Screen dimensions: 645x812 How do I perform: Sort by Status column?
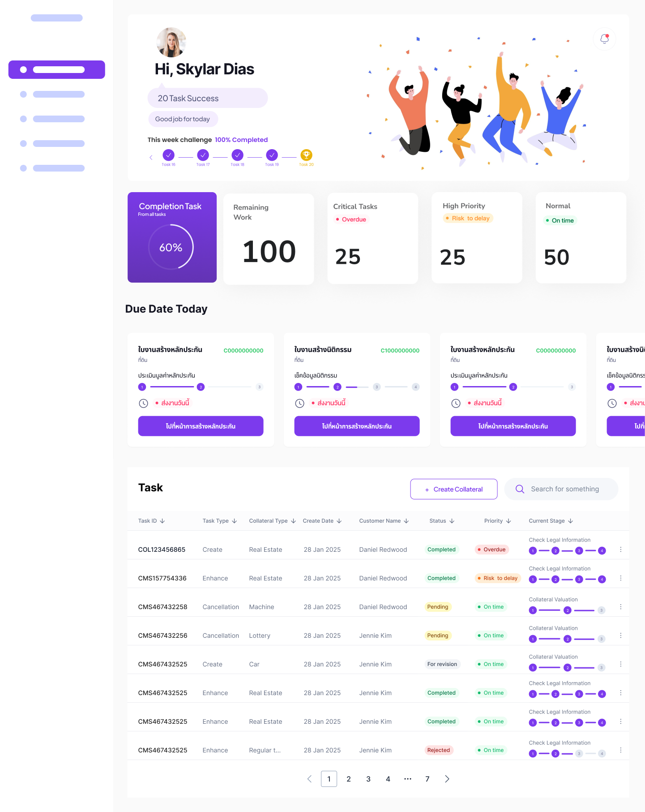click(x=442, y=521)
